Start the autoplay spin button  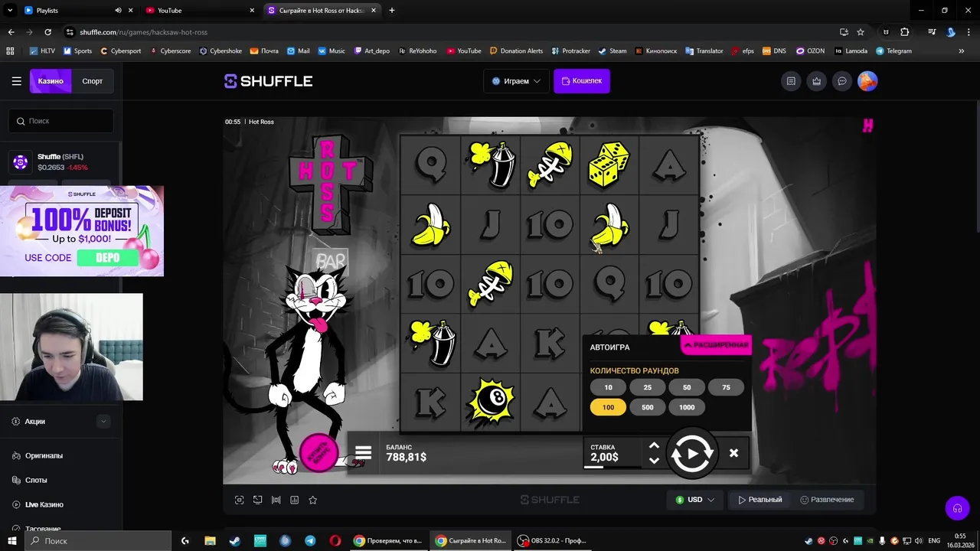(692, 454)
